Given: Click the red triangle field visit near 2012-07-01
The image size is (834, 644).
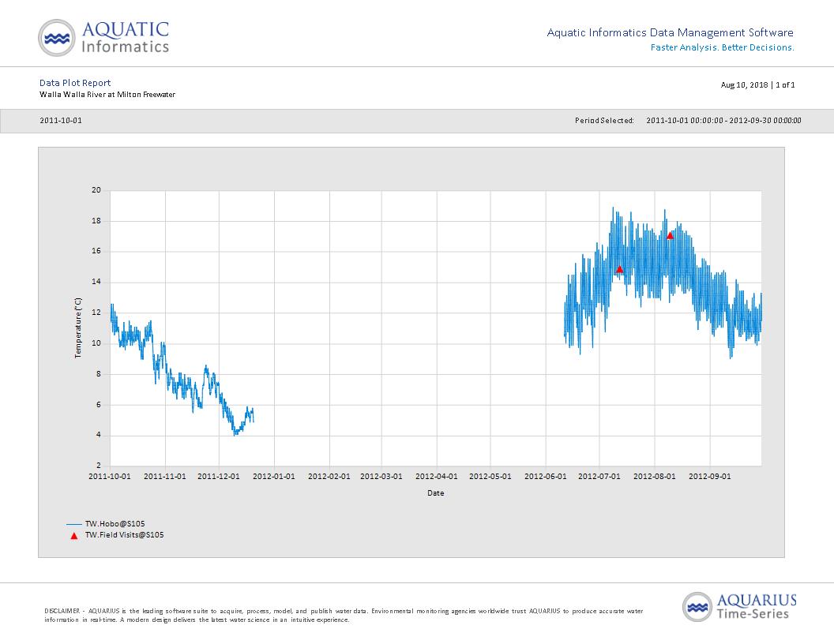Looking at the screenshot, I should click(x=619, y=269).
